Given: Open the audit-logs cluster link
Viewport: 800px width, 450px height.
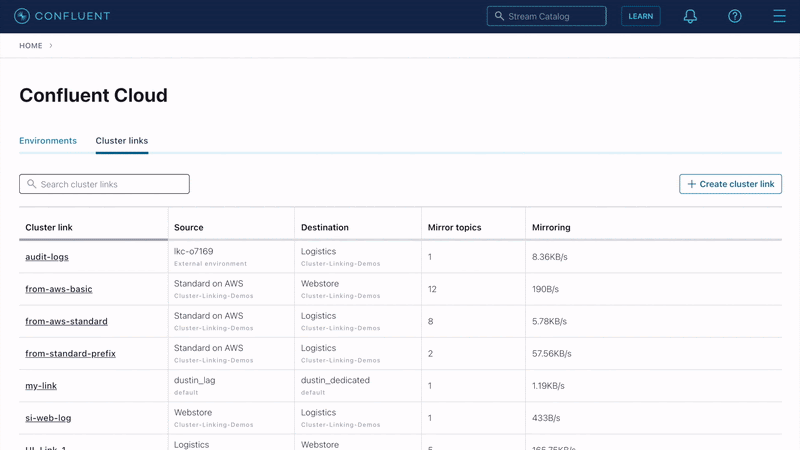Looking at the screenshot, I should point(47,257).
